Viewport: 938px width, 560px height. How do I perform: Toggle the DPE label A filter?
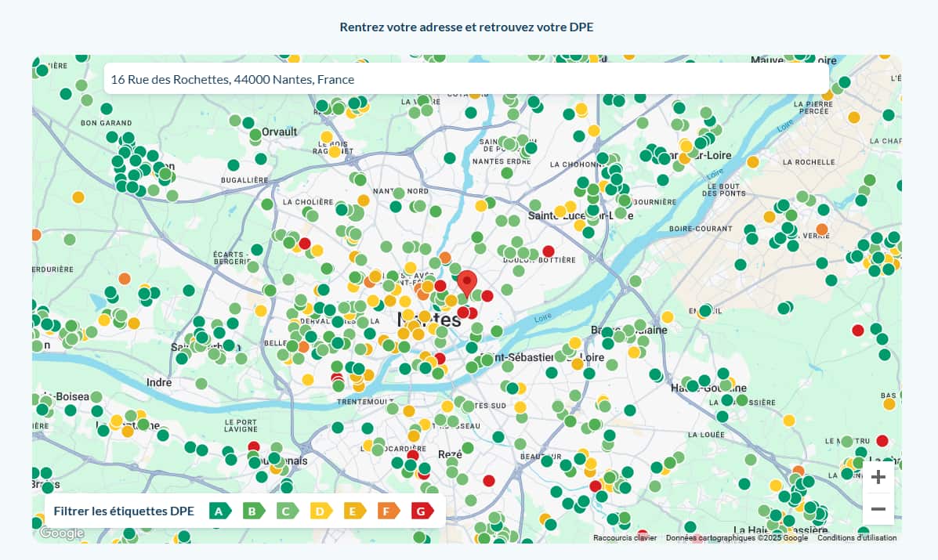220,511
